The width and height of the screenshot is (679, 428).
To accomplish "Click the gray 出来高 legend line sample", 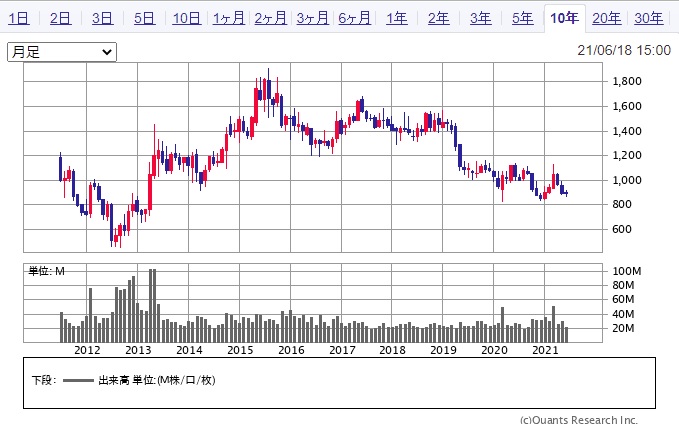I will pyautogui.click(x=78, y=380).
